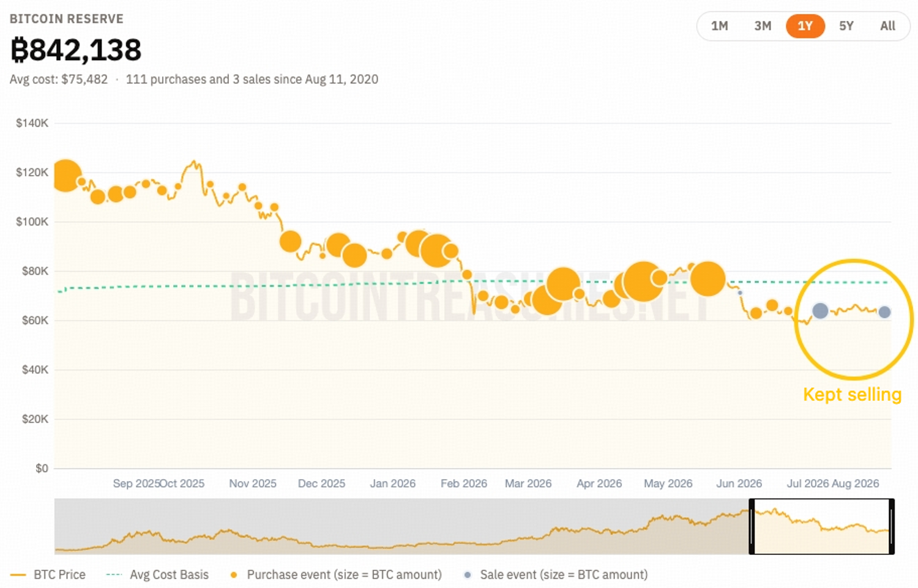This screenshot has width=918, height=588.
Task: Click the $0 y-axis label
Action: tap(42, 469)
